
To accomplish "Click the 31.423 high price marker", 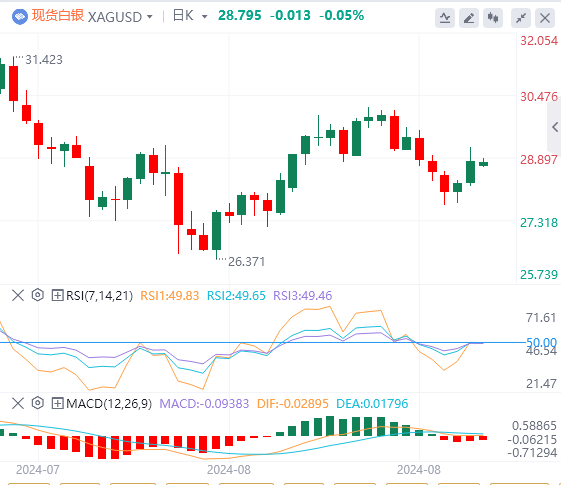I will [44, 60].
